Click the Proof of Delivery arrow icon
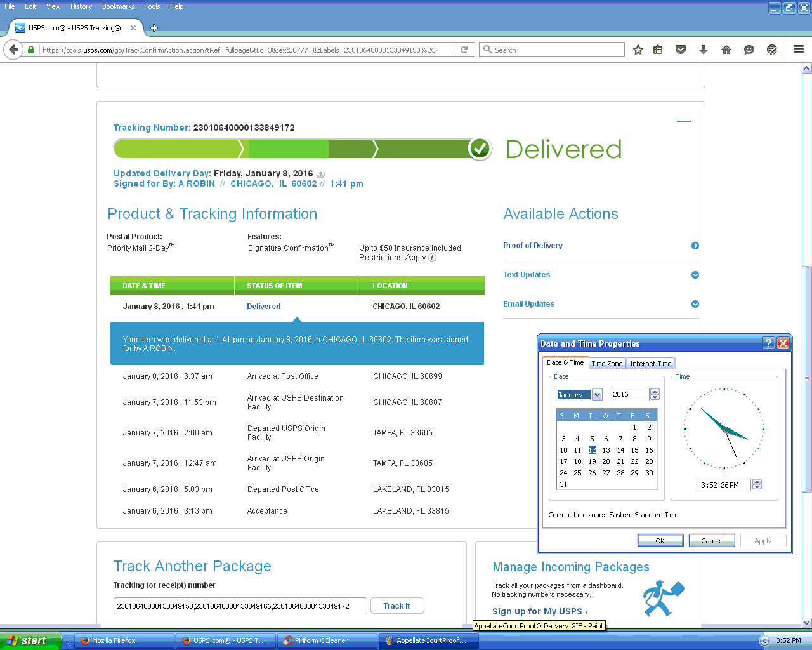 [695, 246]
